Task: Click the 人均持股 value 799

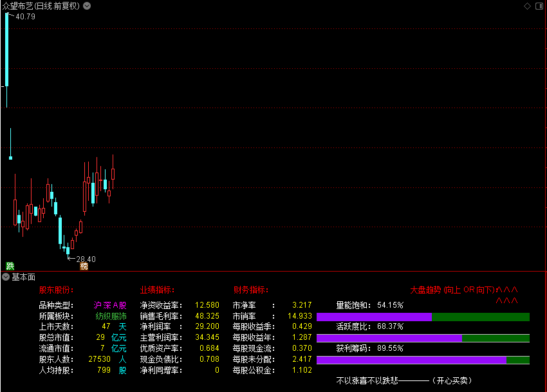Action: pos(104,370)
